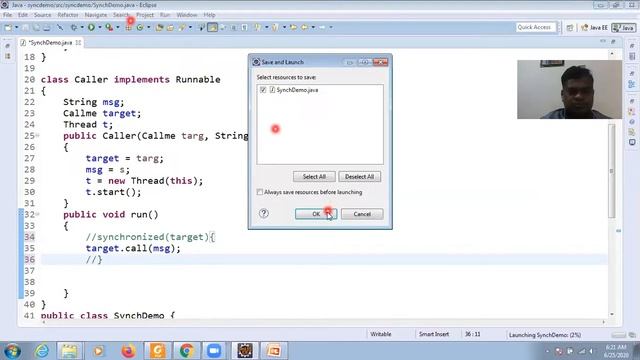The width and height of the screenshot is (640, 360).
Task: Click the Save All toolbar icon
Action: pos(36,27)
